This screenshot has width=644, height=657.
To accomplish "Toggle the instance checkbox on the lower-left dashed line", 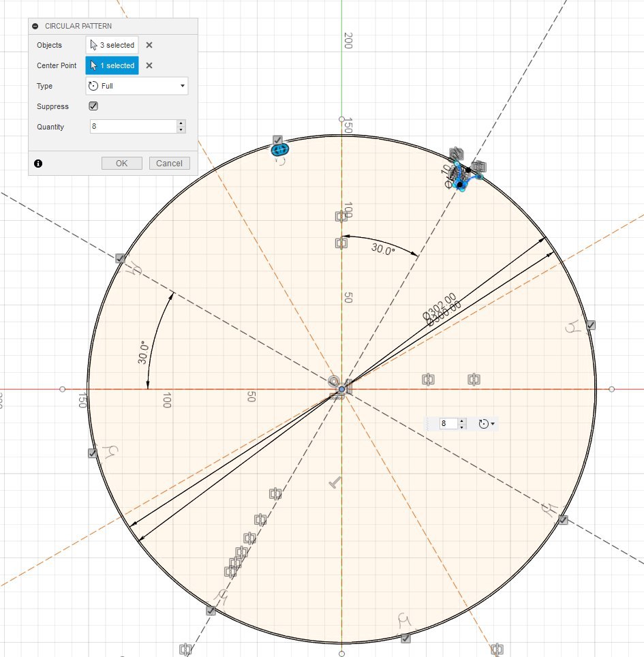I will point(211,611).
